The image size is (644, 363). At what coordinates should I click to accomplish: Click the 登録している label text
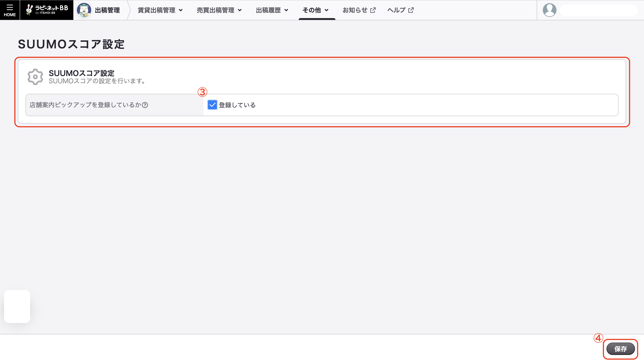pos(237,105)
